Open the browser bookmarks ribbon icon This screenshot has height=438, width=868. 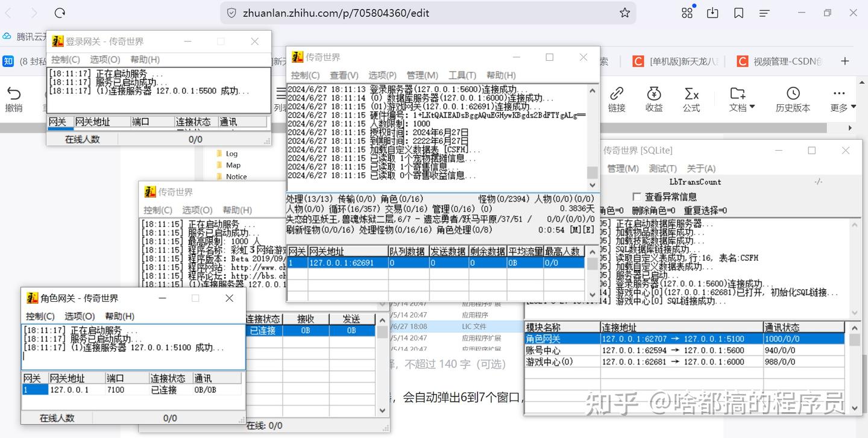pos(739,13)
